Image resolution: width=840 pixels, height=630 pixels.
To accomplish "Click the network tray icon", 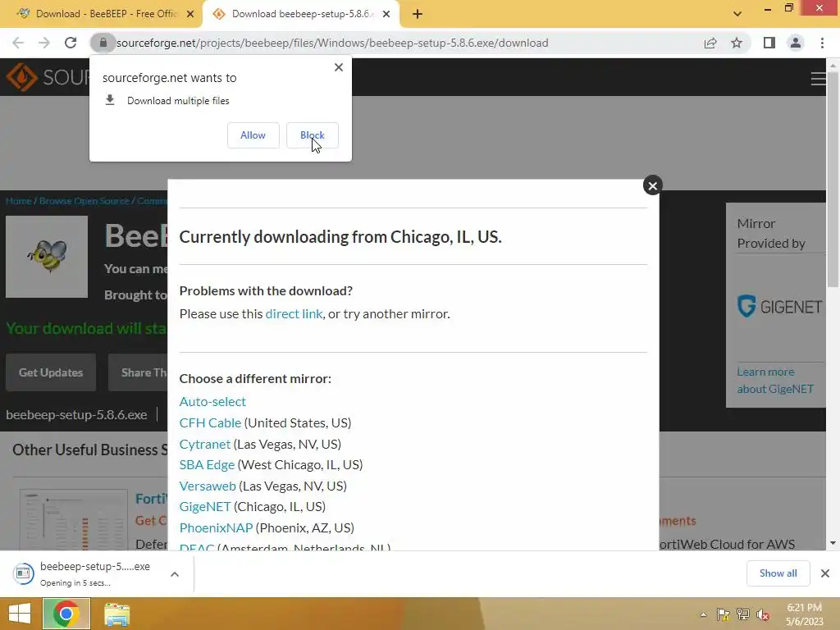I will coord(743,614).
